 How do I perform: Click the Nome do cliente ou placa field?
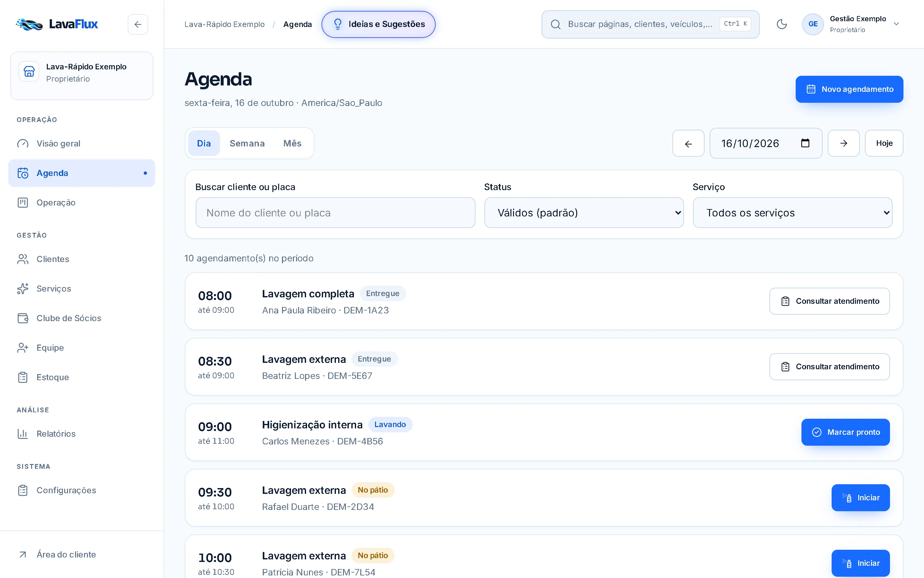point(335,213)
